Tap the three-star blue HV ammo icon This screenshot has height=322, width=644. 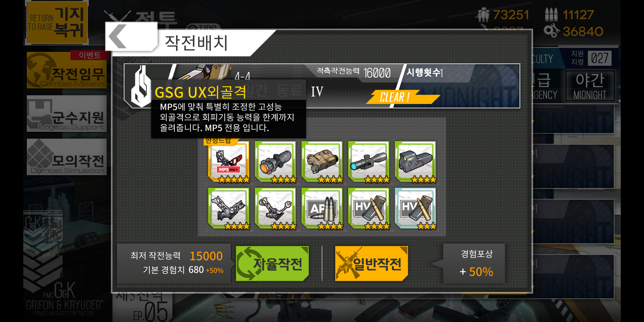(415, 208)
